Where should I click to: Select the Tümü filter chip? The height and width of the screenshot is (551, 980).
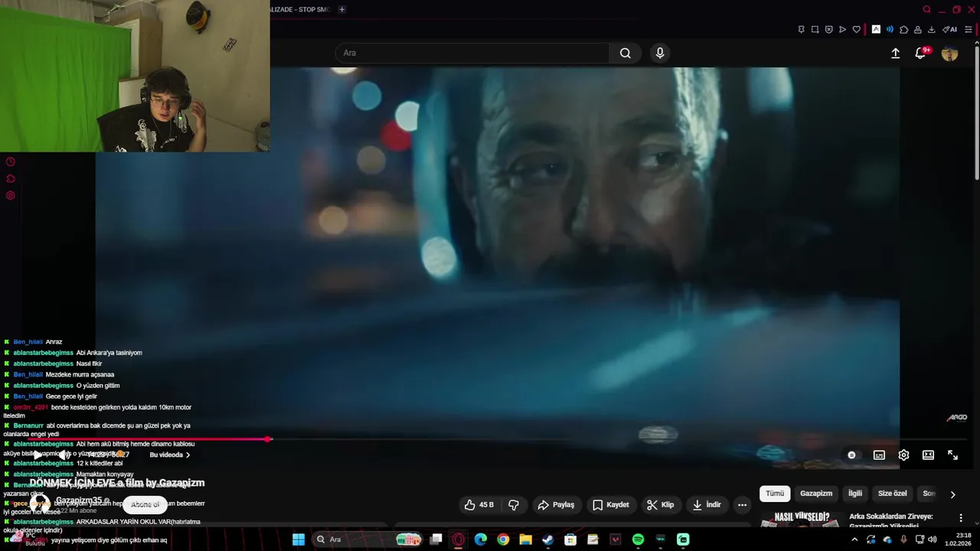tap(775, 494)
